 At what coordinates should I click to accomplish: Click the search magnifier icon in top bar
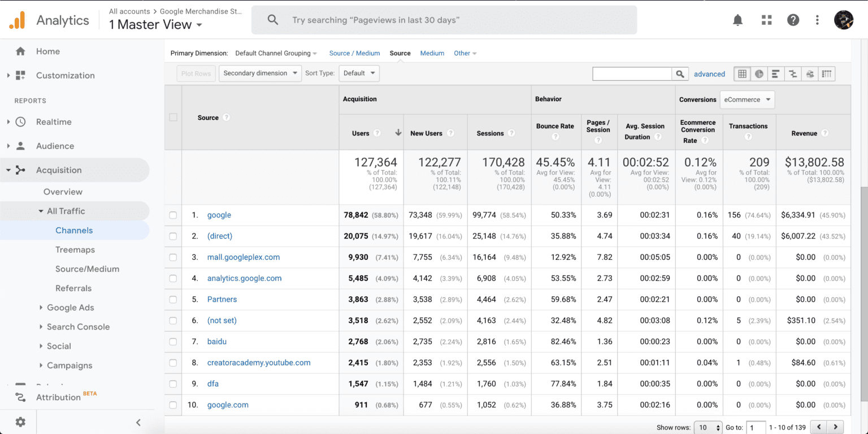click(273, 20)
